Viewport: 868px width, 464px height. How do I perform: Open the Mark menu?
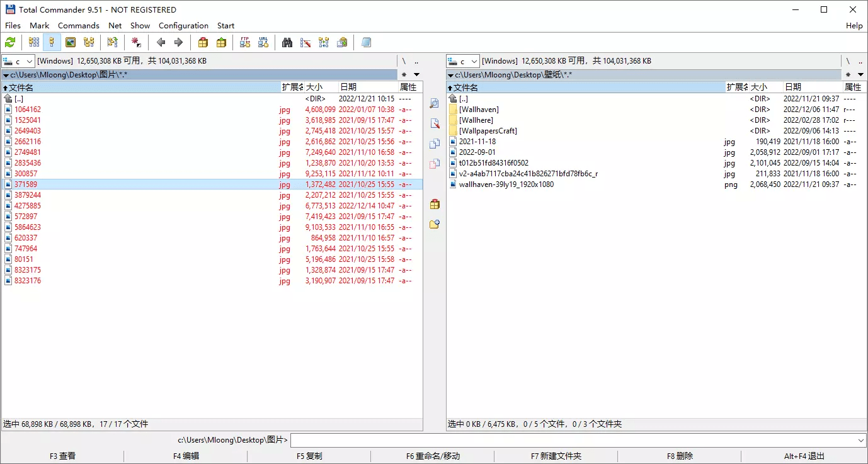39,26
